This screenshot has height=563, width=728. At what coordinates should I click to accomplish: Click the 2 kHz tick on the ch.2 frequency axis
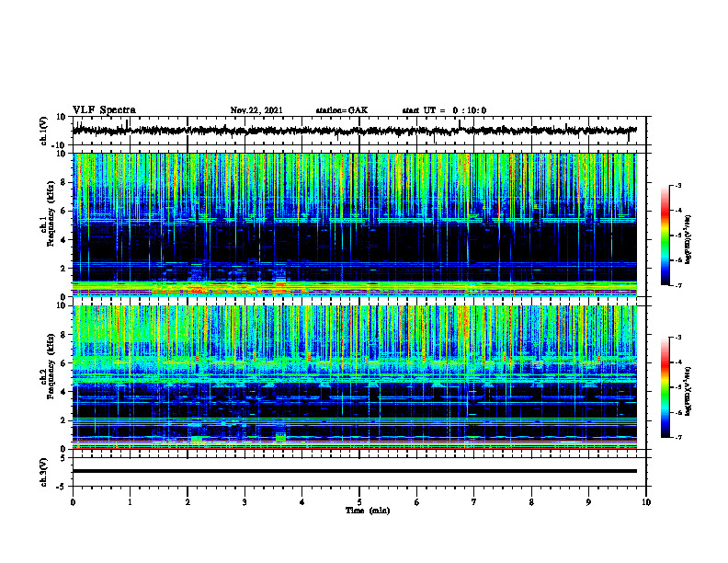(x=65, y=420)
